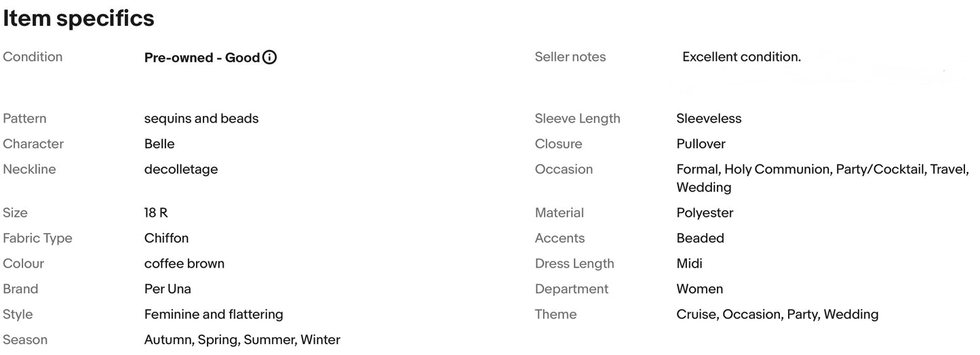Select the Women department value
The width and height of the screenshot is (980, 355).
tap(699, 289)
